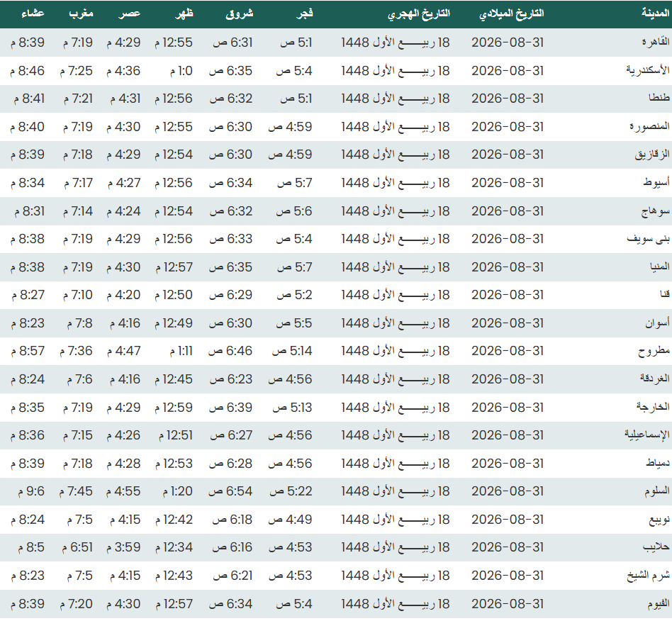
Task: Click Matrouh's Dhuhr time 1:11 م
Action: tap(181, 352)
